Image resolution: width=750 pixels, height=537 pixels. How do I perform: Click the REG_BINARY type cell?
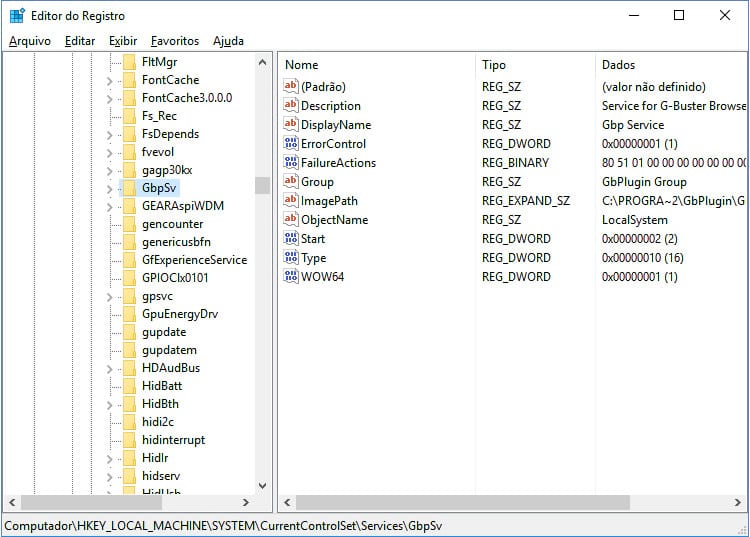[x=515, y=163]
